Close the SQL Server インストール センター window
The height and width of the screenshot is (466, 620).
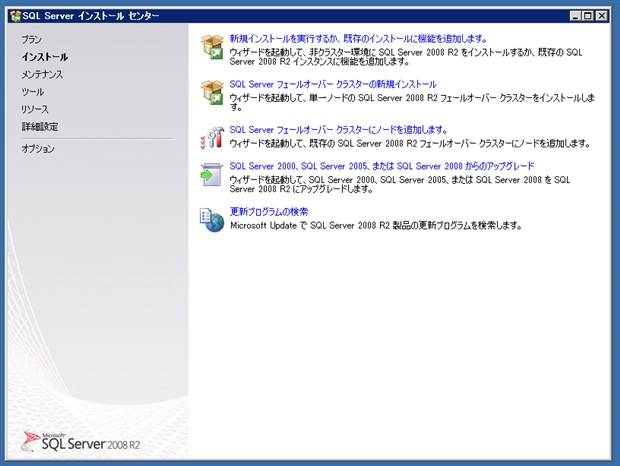[601, 16]
